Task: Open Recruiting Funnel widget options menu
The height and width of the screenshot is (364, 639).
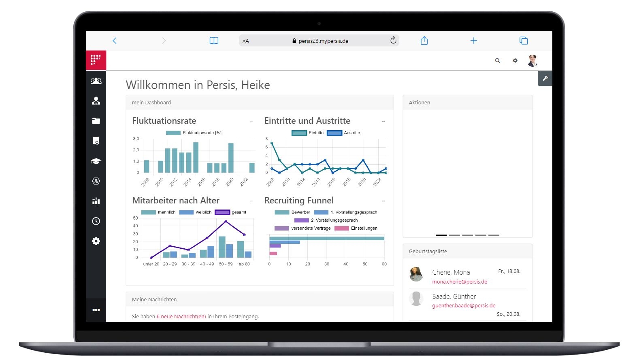Action: coord(383,201)
